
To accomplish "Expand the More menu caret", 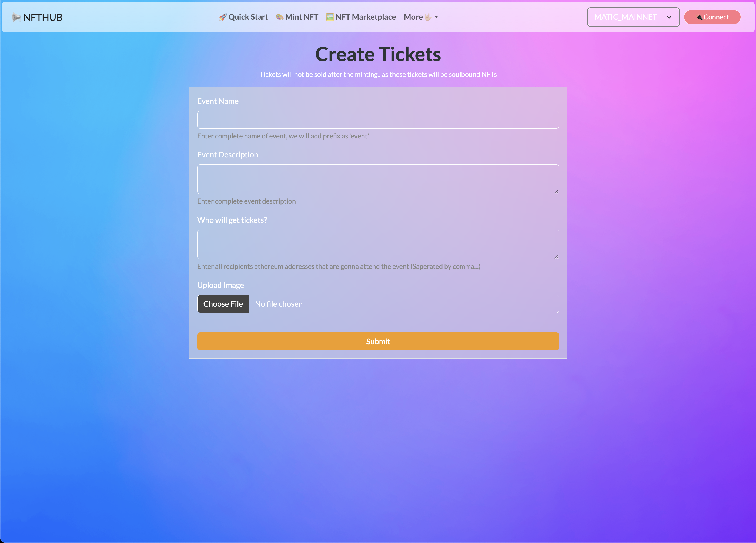I will [436, 17].
